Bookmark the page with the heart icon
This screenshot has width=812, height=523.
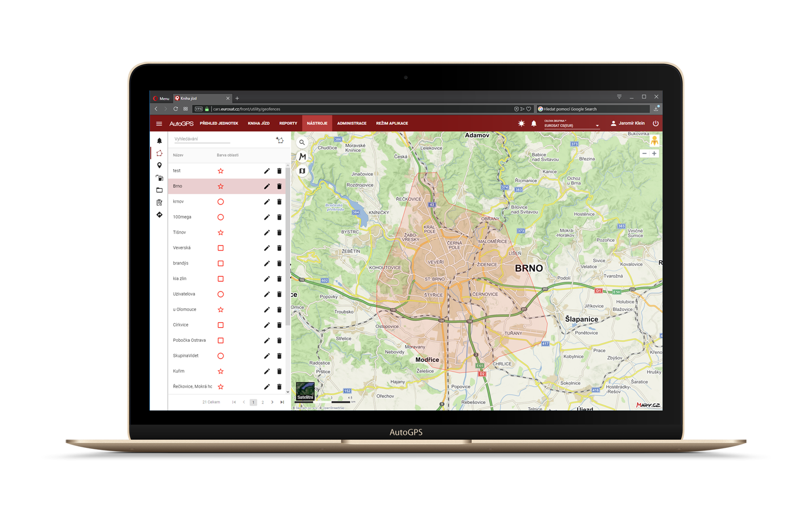(x=529, y=109)
